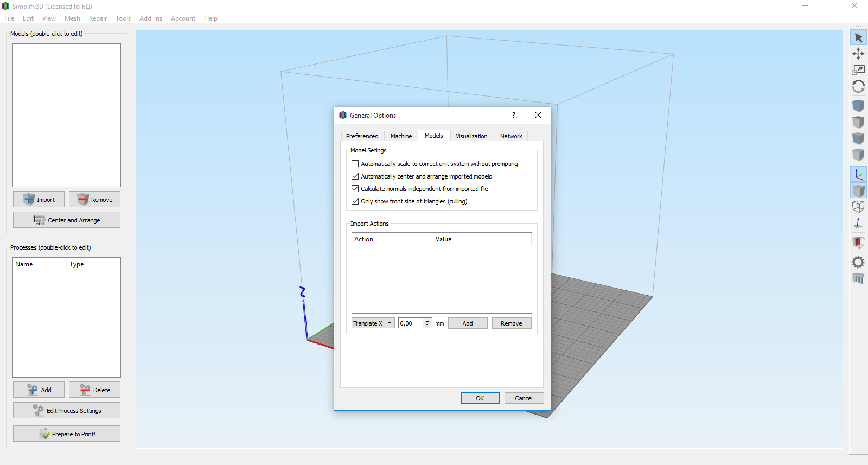Click Edit Process Settings button
868x465 pixels.
67,410
